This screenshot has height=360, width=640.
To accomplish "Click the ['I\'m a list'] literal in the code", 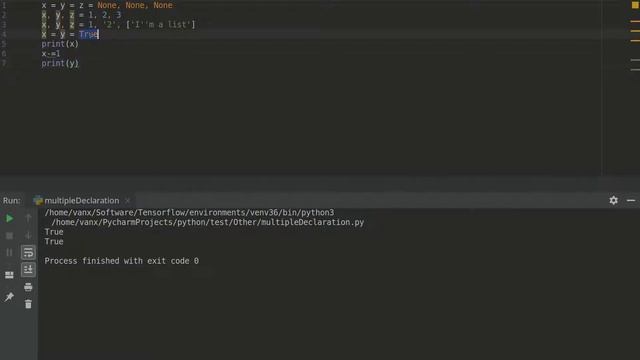I will [161, 24].
